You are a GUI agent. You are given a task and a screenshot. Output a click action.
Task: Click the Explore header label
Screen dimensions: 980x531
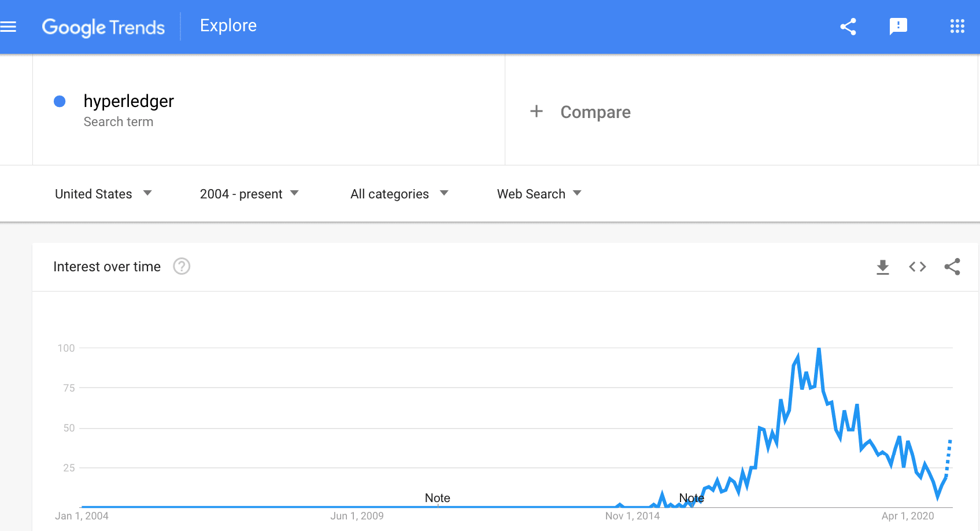(x=228, y=25)
